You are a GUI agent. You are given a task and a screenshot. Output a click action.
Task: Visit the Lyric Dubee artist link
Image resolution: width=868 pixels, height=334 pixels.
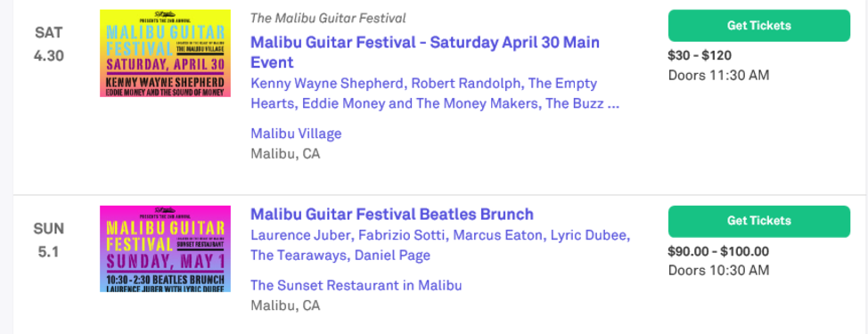tap(588, 235)
